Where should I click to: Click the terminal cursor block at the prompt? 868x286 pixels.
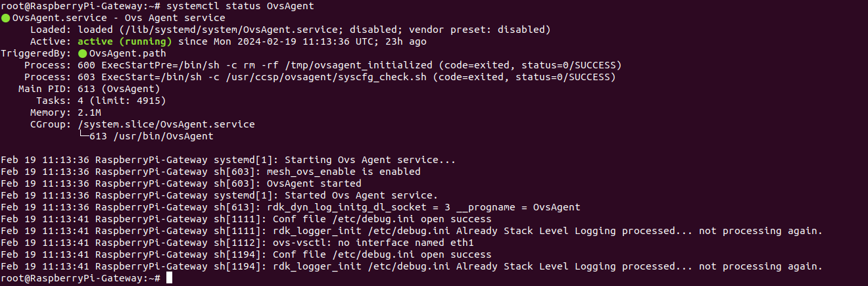coord(170,278)
